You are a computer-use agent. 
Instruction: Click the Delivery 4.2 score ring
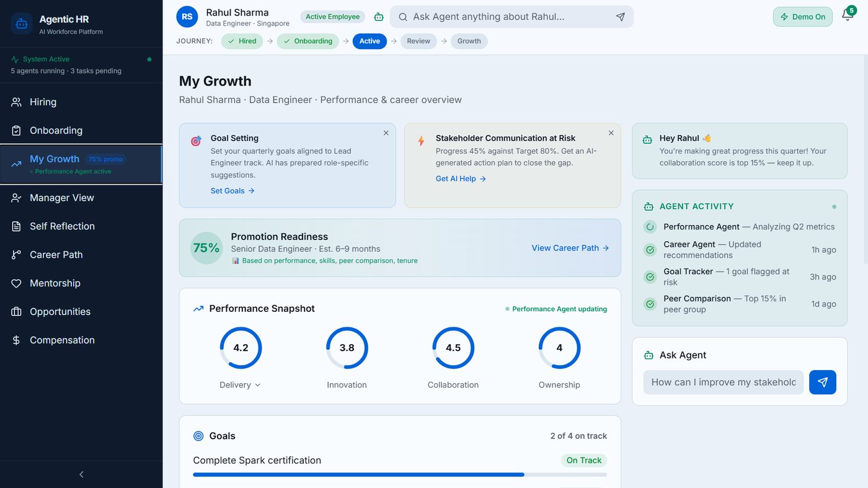coord(241,348)
